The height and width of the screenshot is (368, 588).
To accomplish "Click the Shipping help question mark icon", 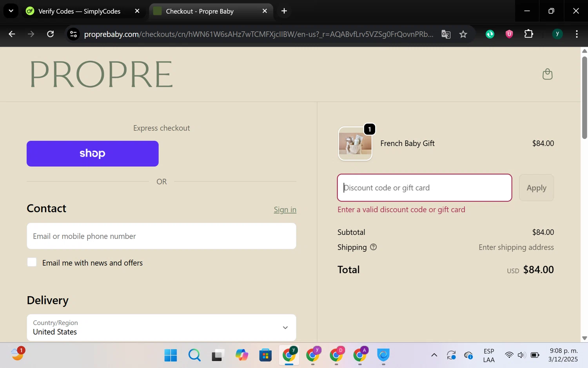I will (373, 247).
